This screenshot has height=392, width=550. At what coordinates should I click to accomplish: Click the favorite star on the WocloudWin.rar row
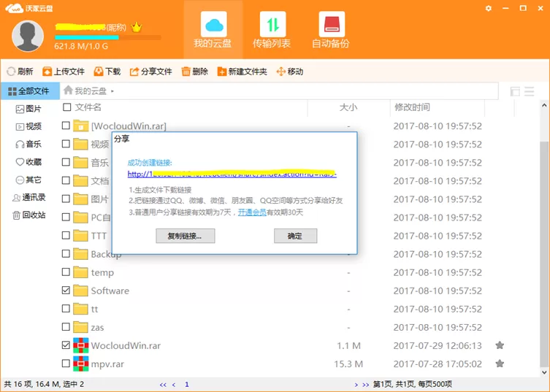(500, 345)
